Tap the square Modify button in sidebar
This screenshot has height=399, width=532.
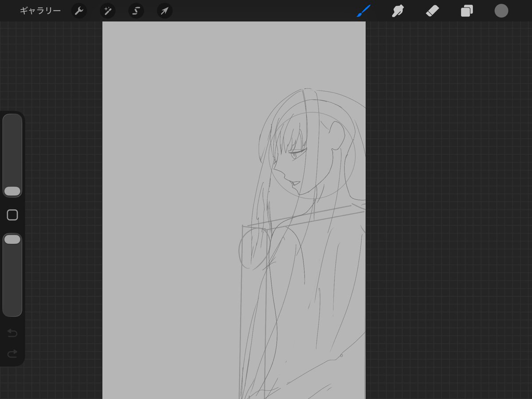pyautogui.click(x=12, y=215)
